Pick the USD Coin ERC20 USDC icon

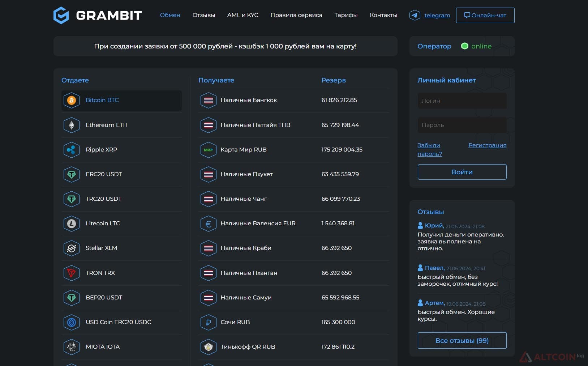(72, 322)
